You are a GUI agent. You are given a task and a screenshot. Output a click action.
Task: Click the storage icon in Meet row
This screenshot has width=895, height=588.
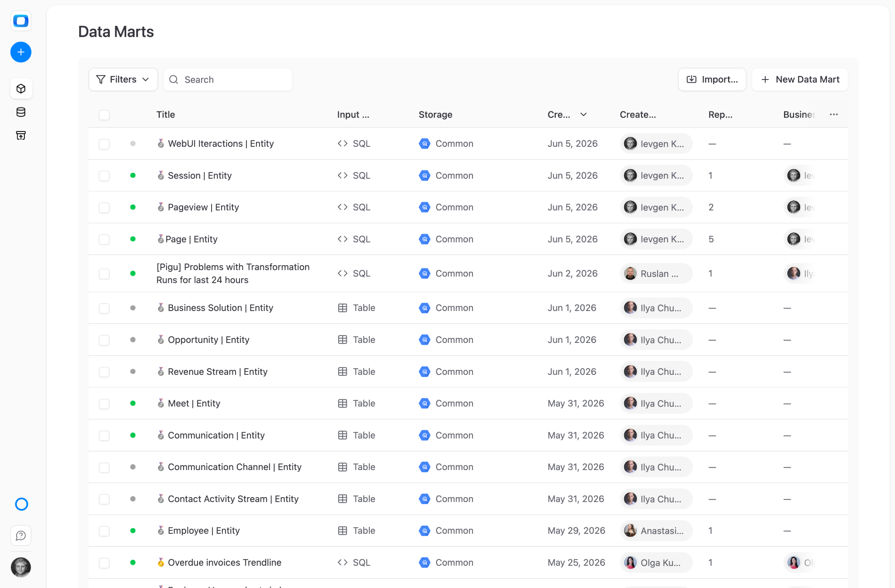[424, 404]
